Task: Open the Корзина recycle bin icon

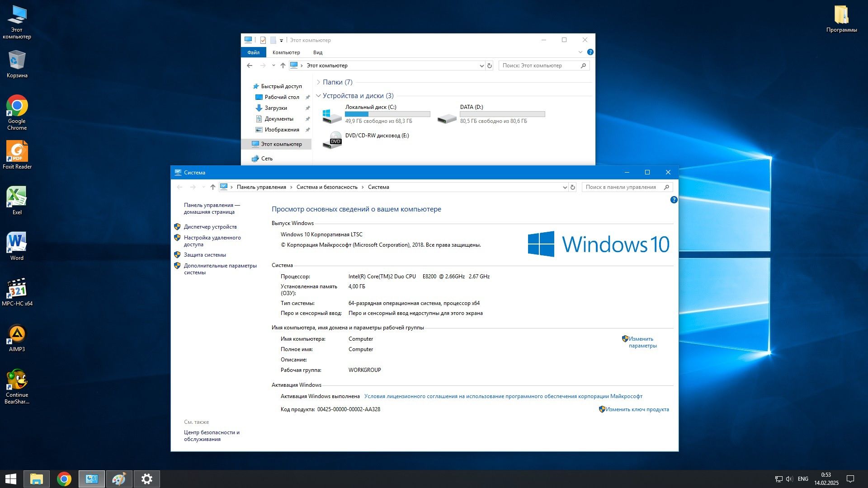Action: tap(17, 64)
